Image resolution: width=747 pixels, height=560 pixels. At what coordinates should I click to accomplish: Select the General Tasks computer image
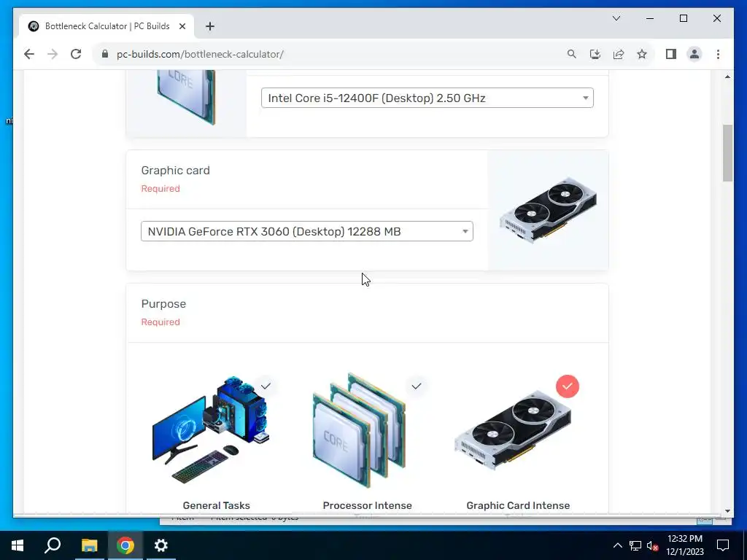[x=211, y=429]
